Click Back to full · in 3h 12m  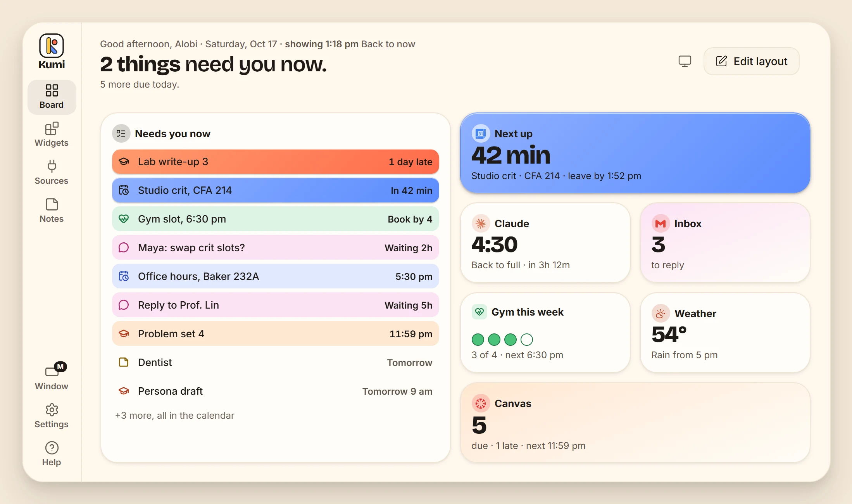point(521,265)
